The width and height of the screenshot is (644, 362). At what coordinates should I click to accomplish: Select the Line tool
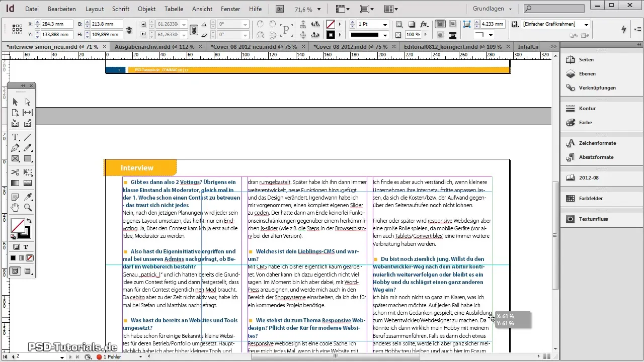pos(28,137)
